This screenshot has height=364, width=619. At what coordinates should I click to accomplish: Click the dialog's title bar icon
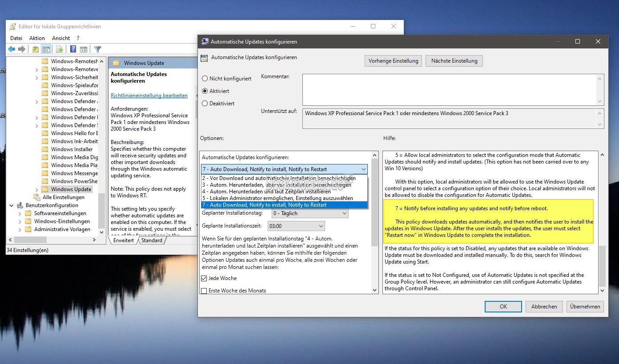click(x=205, y=41)
